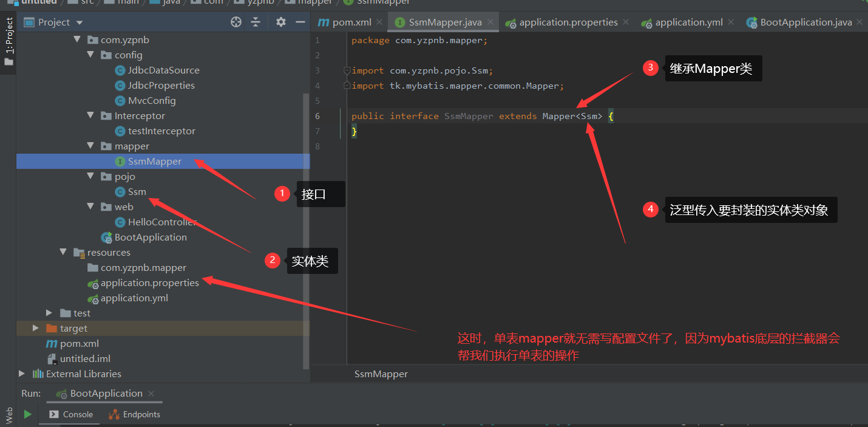Select JdbcDataSource class
Viewport: 868px width, 427px height.
pos(157,70)
